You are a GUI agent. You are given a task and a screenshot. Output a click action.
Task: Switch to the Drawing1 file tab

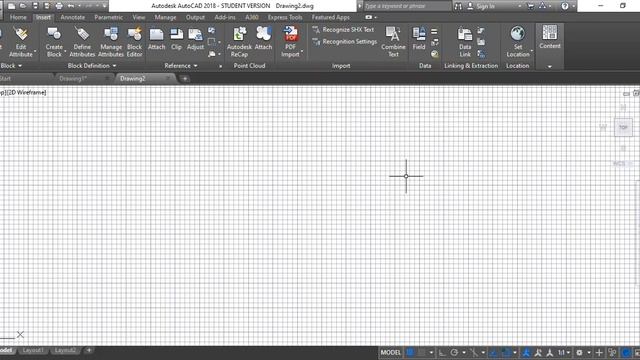tap(73, 78)
